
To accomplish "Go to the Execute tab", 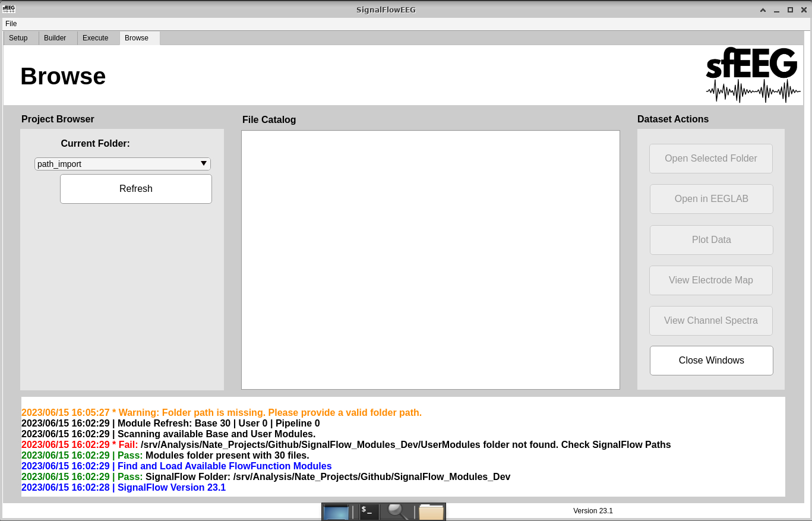I will (x=96, y=38).
